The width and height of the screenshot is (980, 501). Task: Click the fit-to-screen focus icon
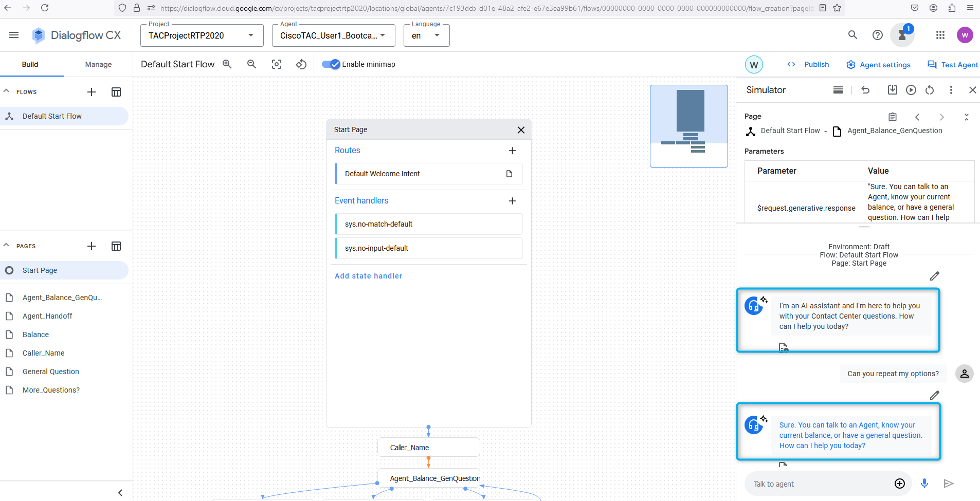point(277,64)
